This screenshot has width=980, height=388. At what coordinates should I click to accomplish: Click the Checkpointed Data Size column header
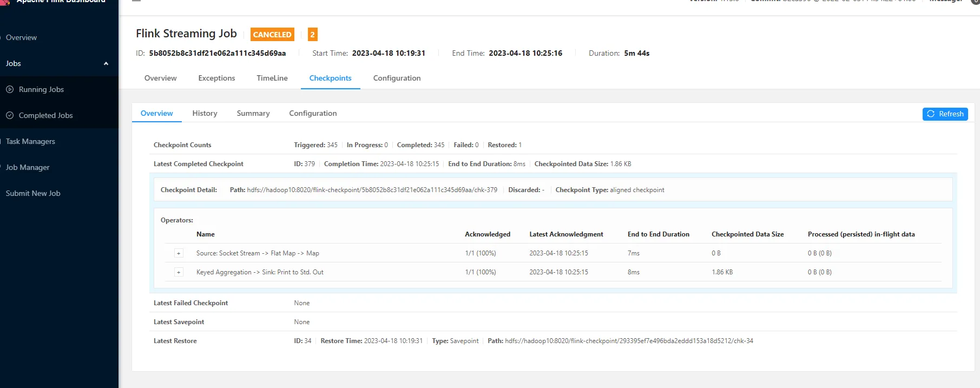[x=747, y=234]
